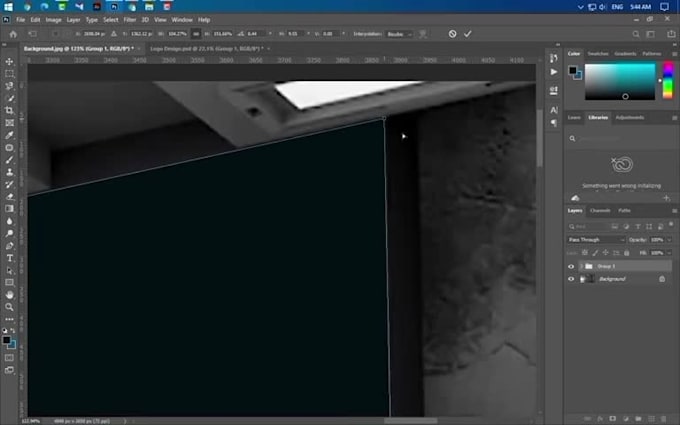
Task: Open the Image menu
Action: pyautogui.click(x=53, y=20)
